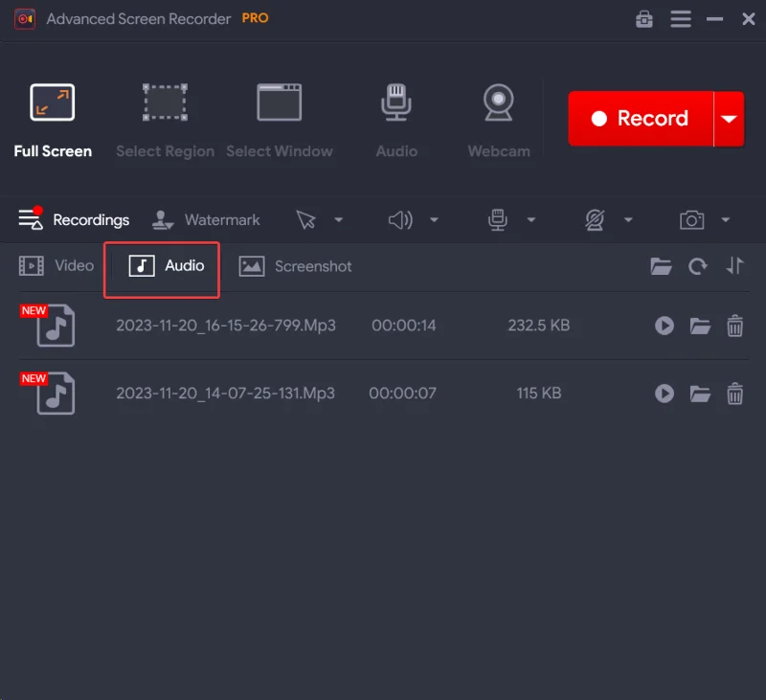The image size is (766, 700).
Task: Switch to Select Window capture mode
Action: pyautogui.click(x=279, y=113)
